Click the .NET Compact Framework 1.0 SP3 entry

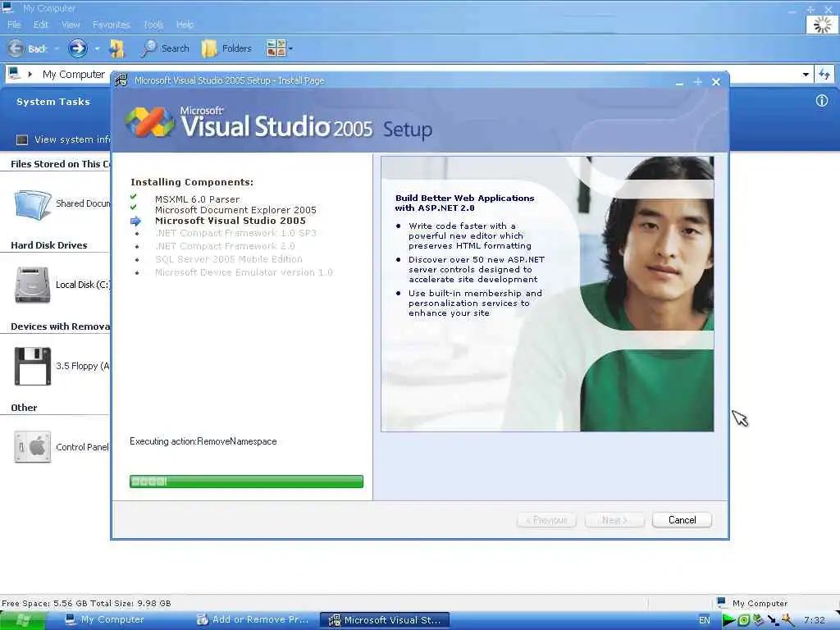click(235, 233)
